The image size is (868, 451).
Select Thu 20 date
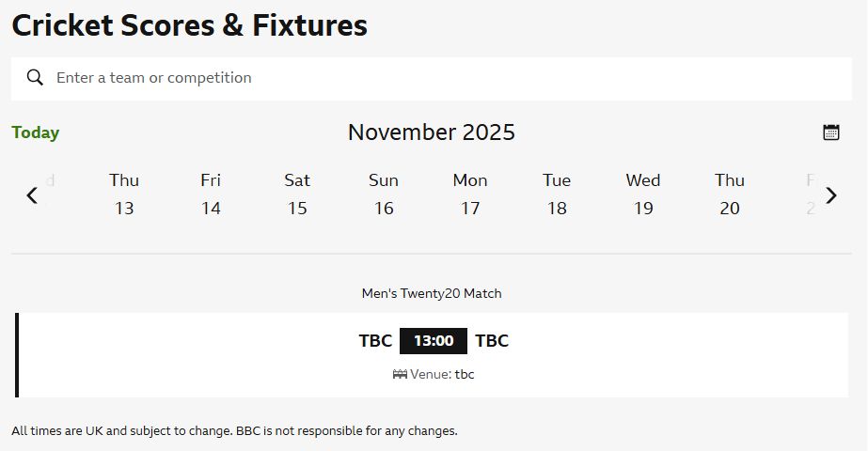pos(730,194)
